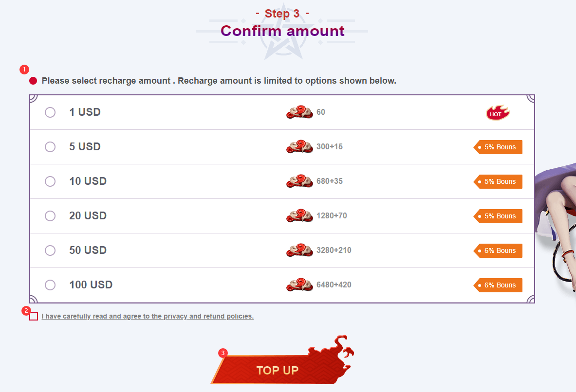Open the privacy and refund policies link
The image size is (576, 392).
click(x=148, y=316)
